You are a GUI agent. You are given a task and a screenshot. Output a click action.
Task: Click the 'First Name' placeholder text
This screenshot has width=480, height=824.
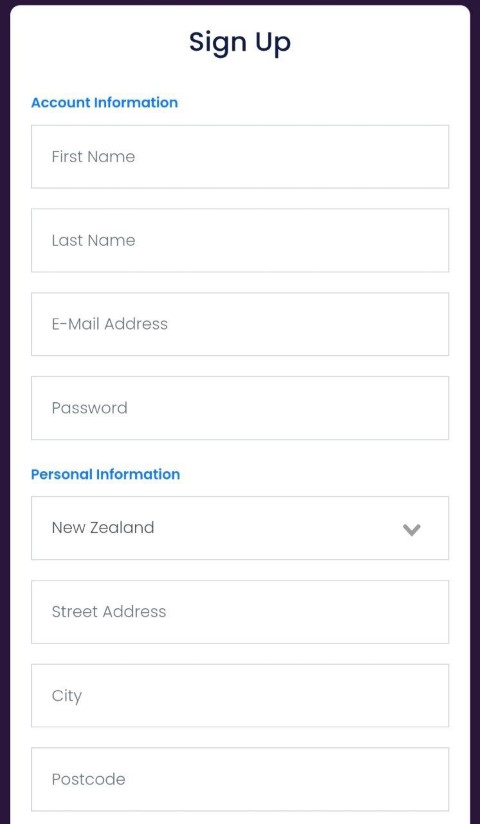pyautogui.click(x=93, y=157)
